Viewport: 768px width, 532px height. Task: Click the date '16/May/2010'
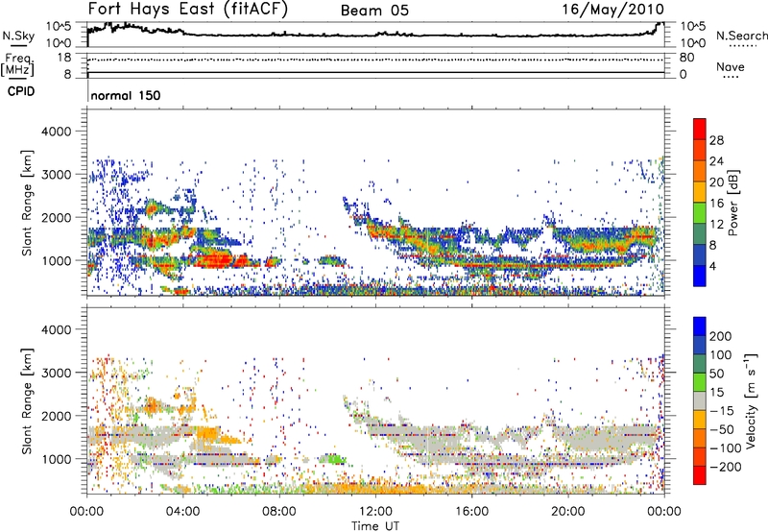pos(613,10)
